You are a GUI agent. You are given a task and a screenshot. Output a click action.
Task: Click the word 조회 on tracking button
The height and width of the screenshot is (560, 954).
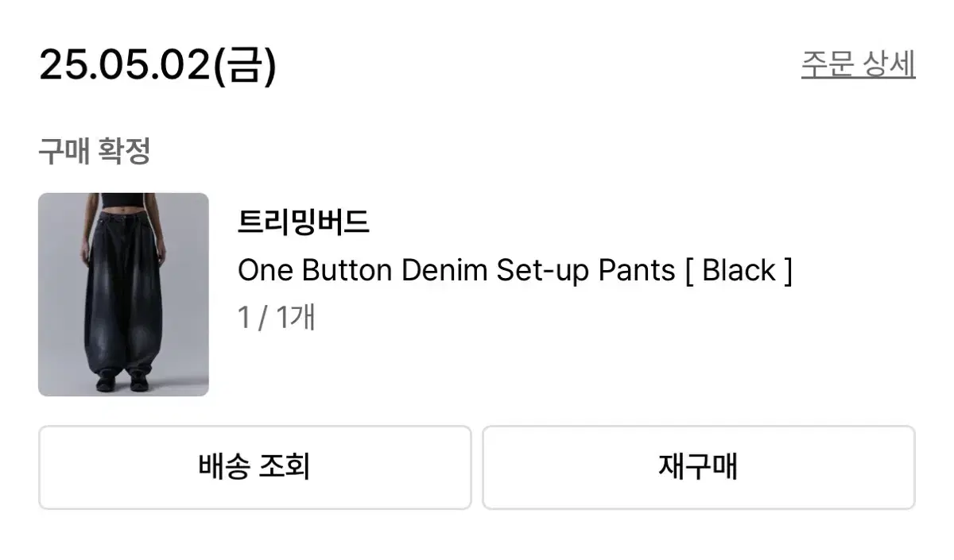tap(284, 467)
